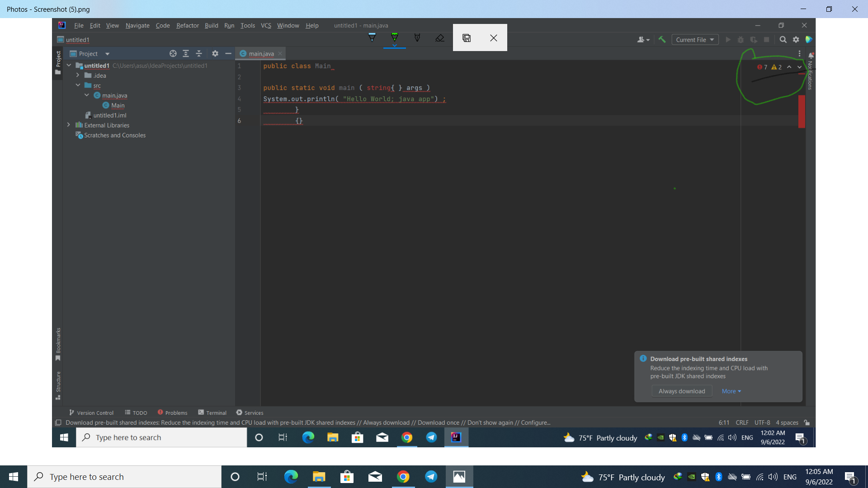Click More dropdown for shared indexes dialog
Image resolution: width=868 pixels, height=488 pixels.
tap(730, 391)
